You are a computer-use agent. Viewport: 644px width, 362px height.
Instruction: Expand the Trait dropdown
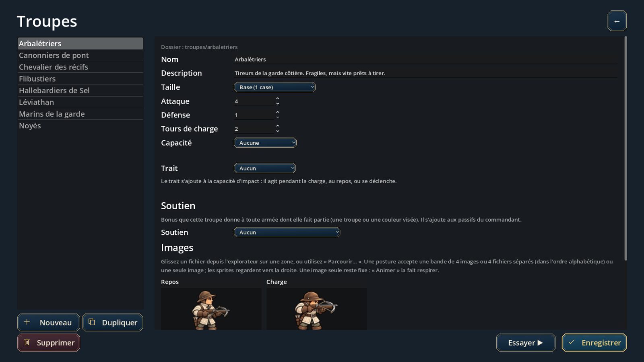pos(265,168)
